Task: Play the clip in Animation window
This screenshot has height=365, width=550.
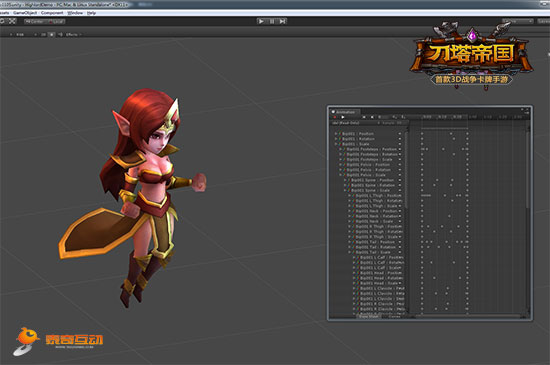Action: point(343,117)
